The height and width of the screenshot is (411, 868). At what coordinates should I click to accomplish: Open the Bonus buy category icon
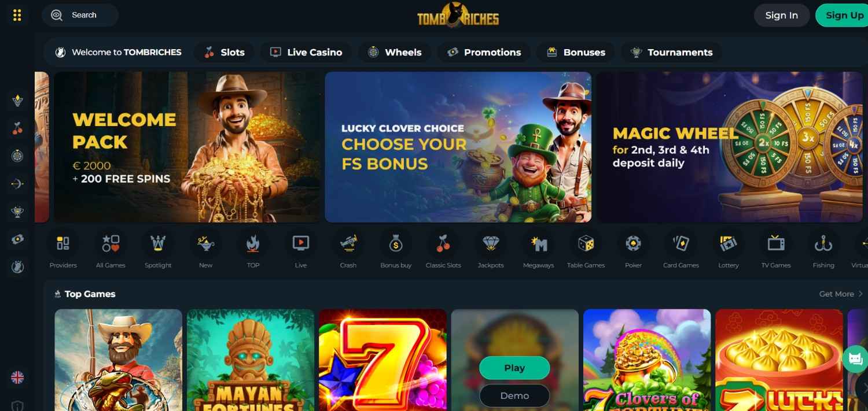pyautogui.click(x=396, y=244)
